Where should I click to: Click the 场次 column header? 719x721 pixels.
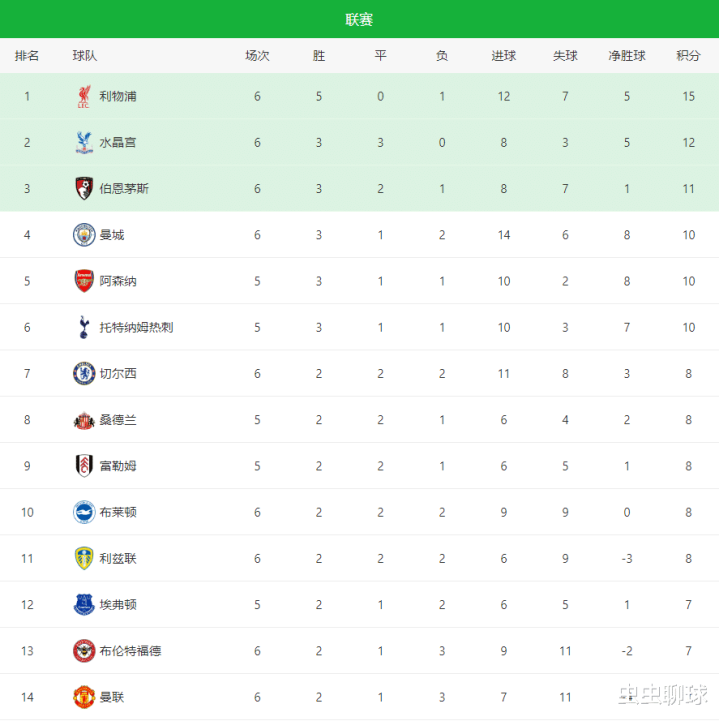coord(257,56)
